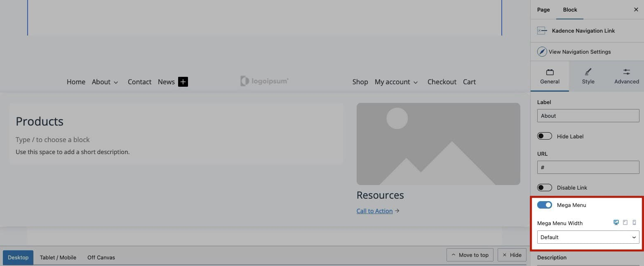
Task: Expand the About navigation item chevron
Action: pyautogui.click(x=116, y=82)
